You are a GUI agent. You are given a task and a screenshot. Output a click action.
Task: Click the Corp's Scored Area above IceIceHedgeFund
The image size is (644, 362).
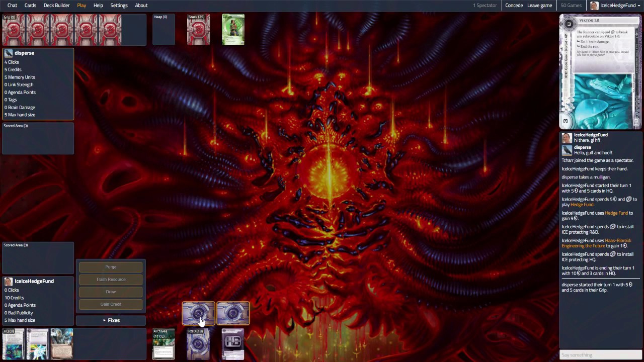point(38,258)
